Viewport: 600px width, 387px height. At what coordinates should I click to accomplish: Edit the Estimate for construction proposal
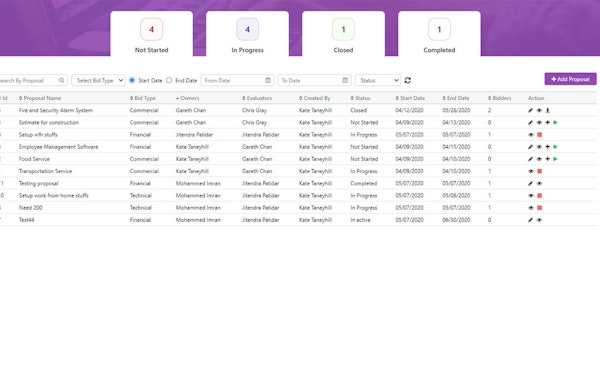pyautogui.click(x=530, y=122)
